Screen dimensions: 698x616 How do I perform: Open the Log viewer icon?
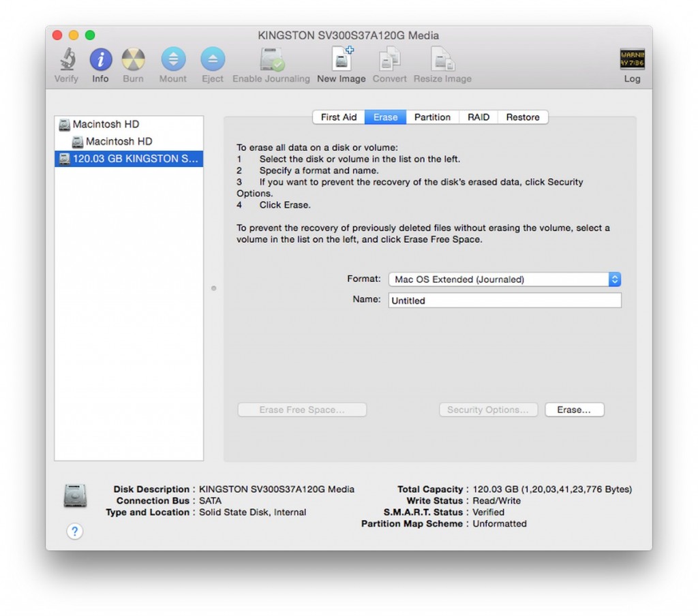coord(632,61)
